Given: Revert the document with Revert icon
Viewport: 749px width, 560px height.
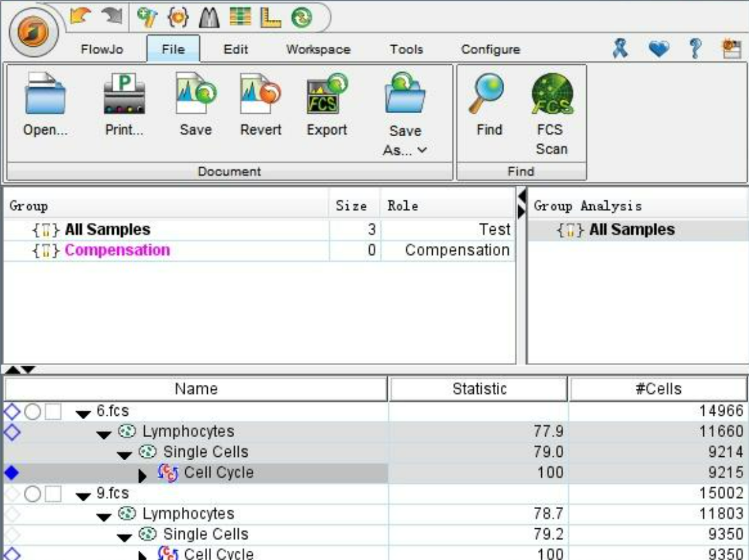Looking at the screenshot, I should point(260,94).
